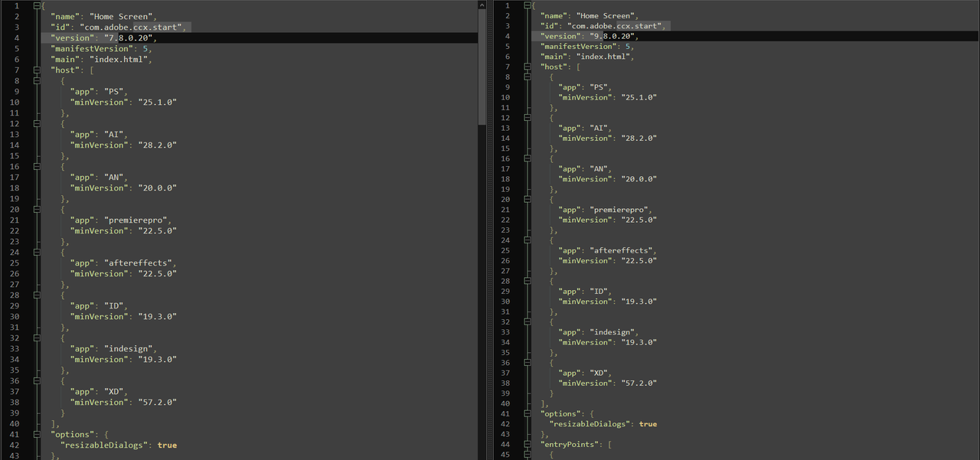The height and width of the screenshot is (460, 980).
Task: Click "premierepro" value in left pane
Action: coord(135,220)
